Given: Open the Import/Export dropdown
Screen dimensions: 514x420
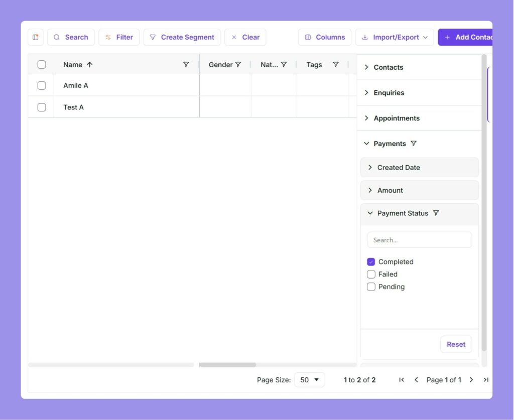Looking at the screenshot, I should [395, 37].
